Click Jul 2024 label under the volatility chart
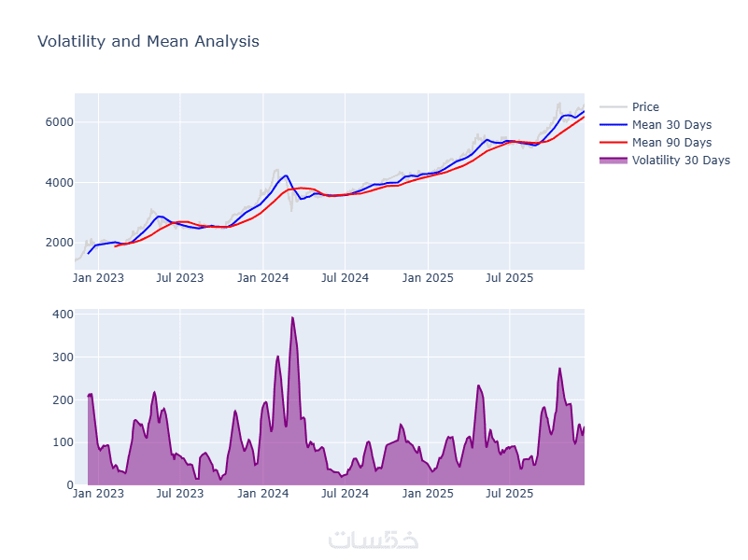Screen dimensions: 748x560 click(x=345, y=492)
